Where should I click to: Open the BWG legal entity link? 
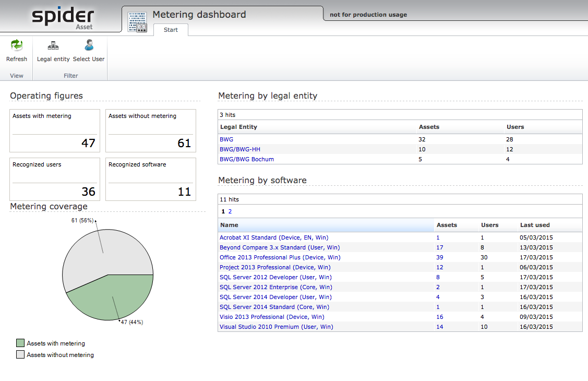tap(226, 139)
